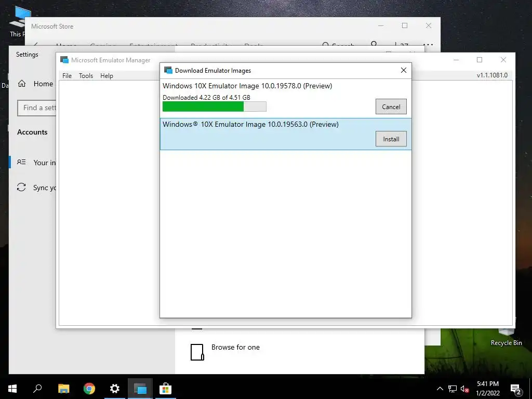Switch to Settings via taskbar gear icon
Screen dimensions: 532x399
(115, 389)
